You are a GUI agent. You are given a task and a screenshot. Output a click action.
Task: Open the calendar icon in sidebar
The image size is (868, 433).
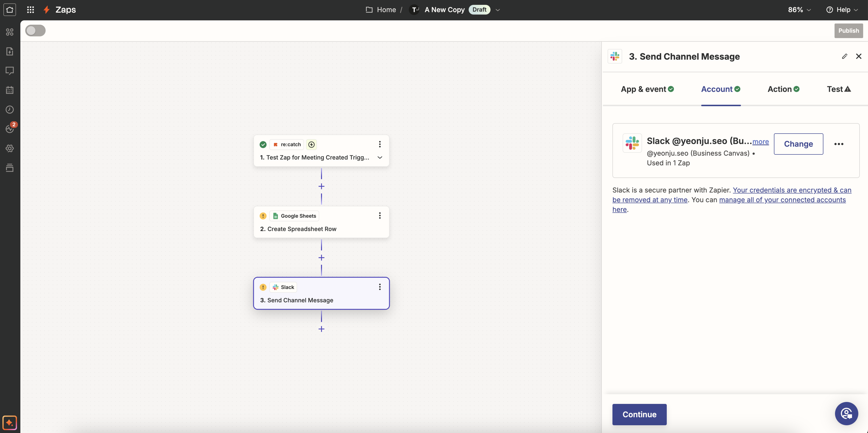(x=10, y=90)
